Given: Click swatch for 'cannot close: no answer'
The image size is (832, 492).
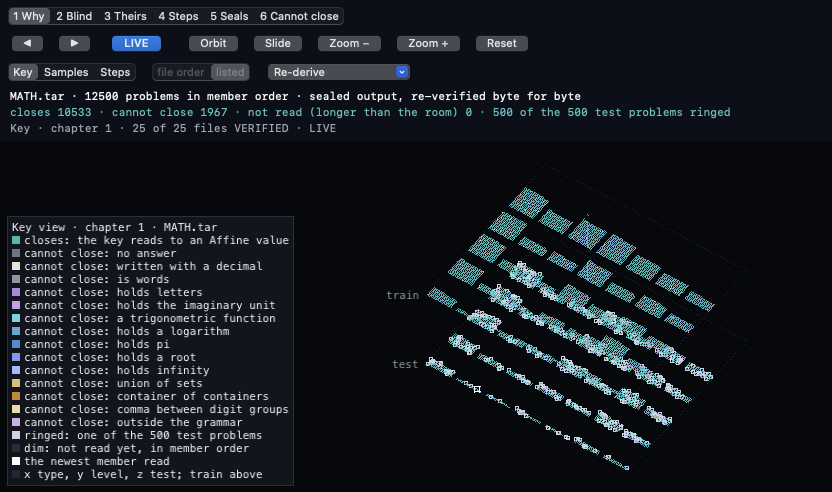Looking at the screenshot, I should pos(16,254).
